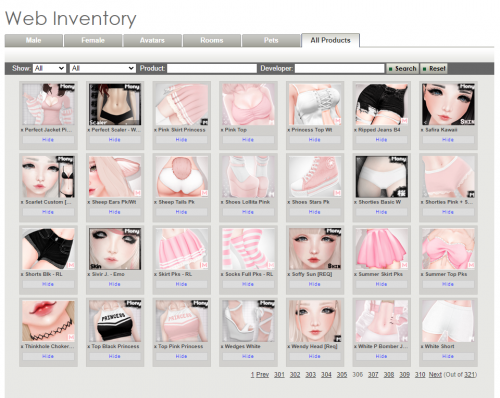
Task: Click the Search button
Action: coord(403,69)
